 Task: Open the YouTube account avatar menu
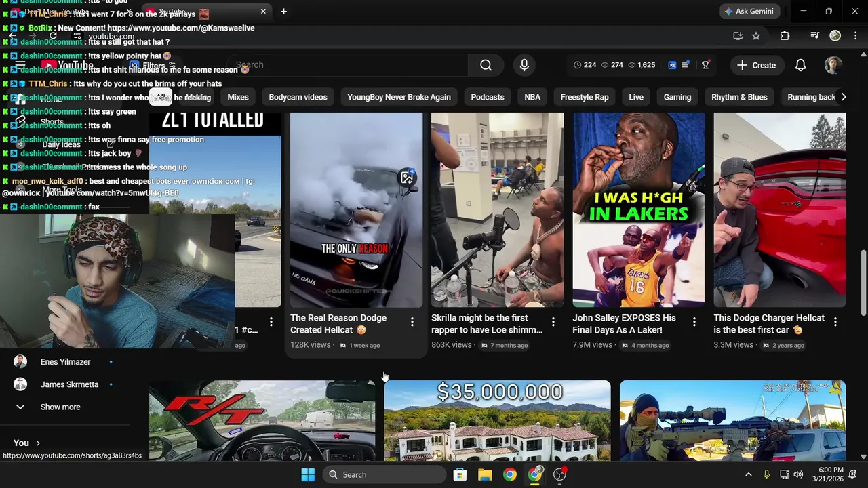tap(833, 65)
